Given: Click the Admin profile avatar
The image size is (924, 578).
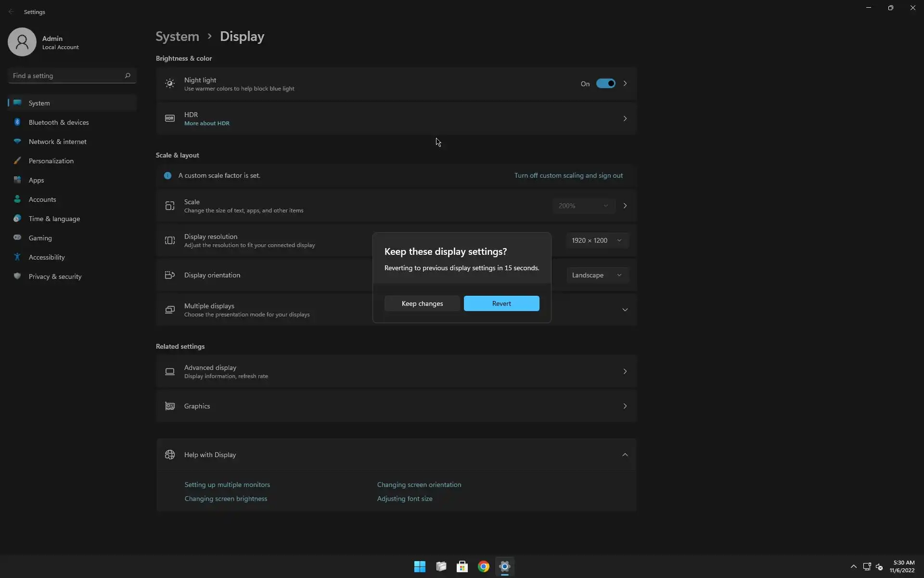Looking at the screenshot, I should point(22,42).
